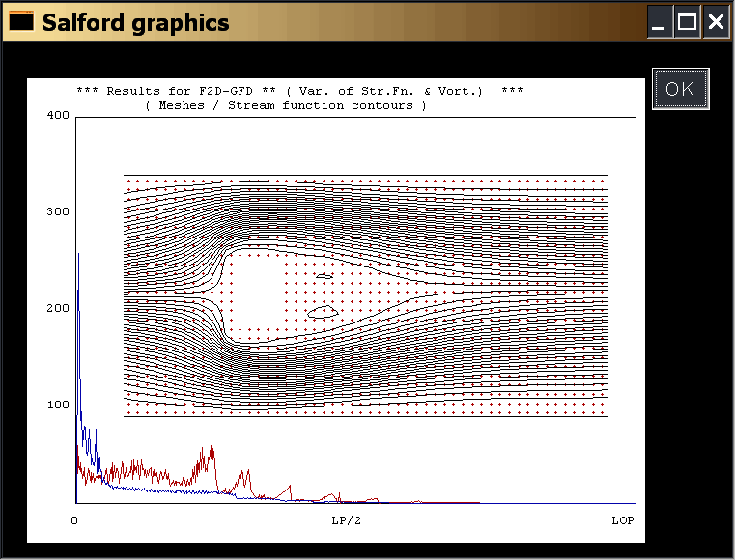Minimize the Salford graphics window
The image size is (735, 560).
[659, 22]
